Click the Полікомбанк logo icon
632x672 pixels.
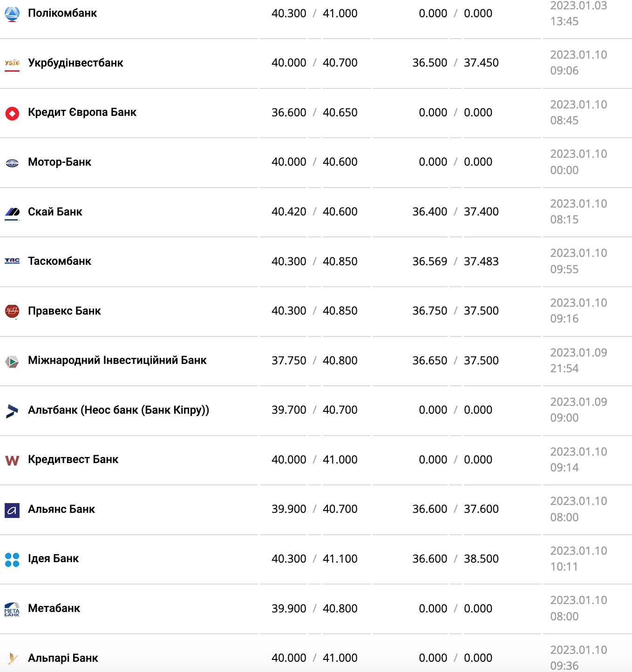point(12,14)
